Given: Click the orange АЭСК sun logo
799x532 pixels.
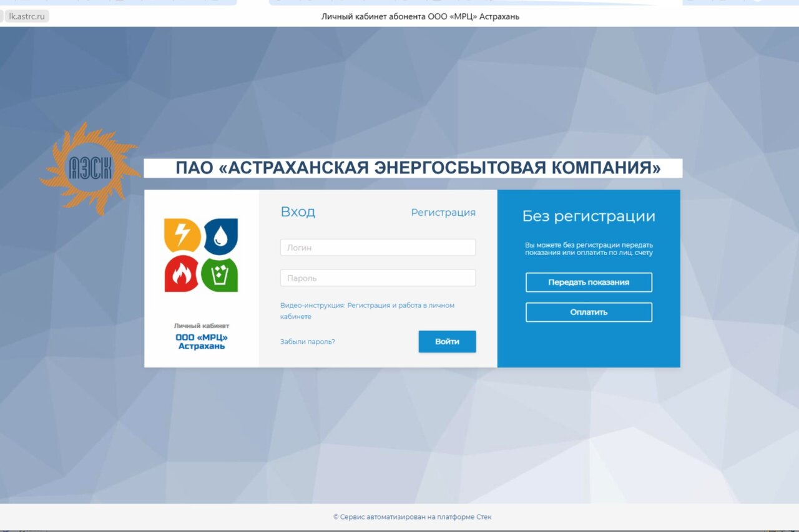Looking at the screenshot, I should 89,168.
